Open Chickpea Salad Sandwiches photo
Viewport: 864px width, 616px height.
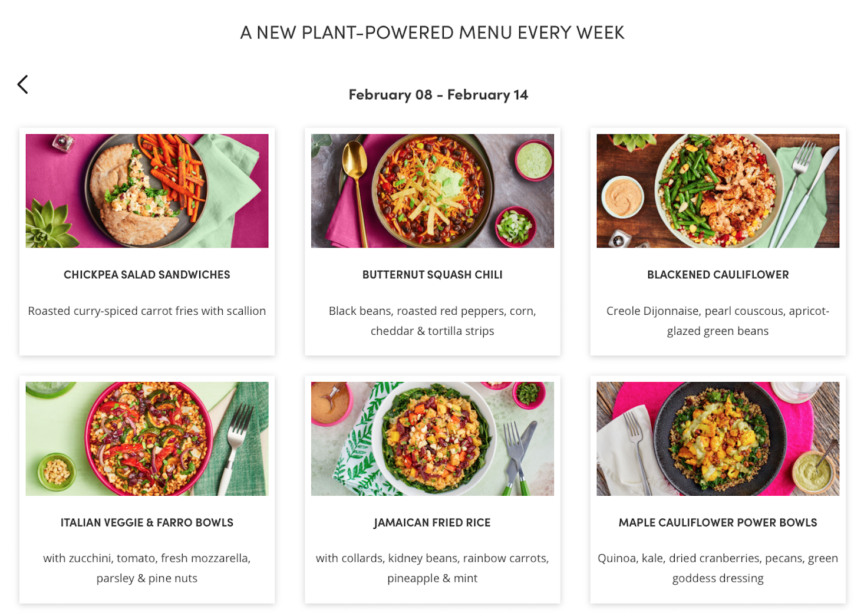(147, 190)
